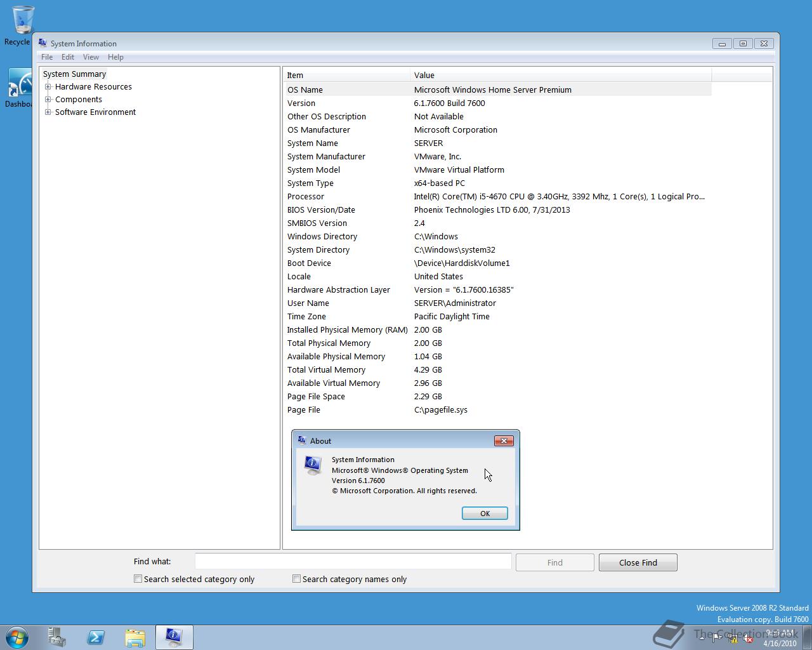Image resolution: width=812 pixels, height=650 pixels.
Task: Click 'C:\Windows\system32' value
Action: [455, 249]
